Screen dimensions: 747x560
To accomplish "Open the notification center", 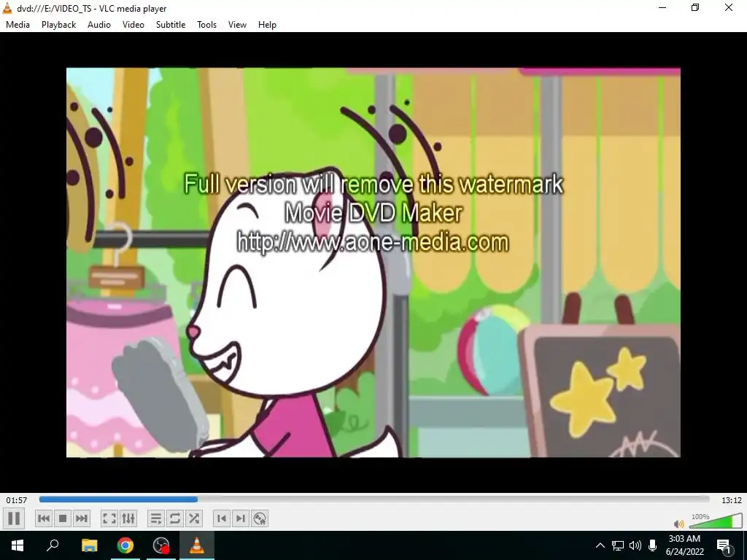I will pos(724,545).
